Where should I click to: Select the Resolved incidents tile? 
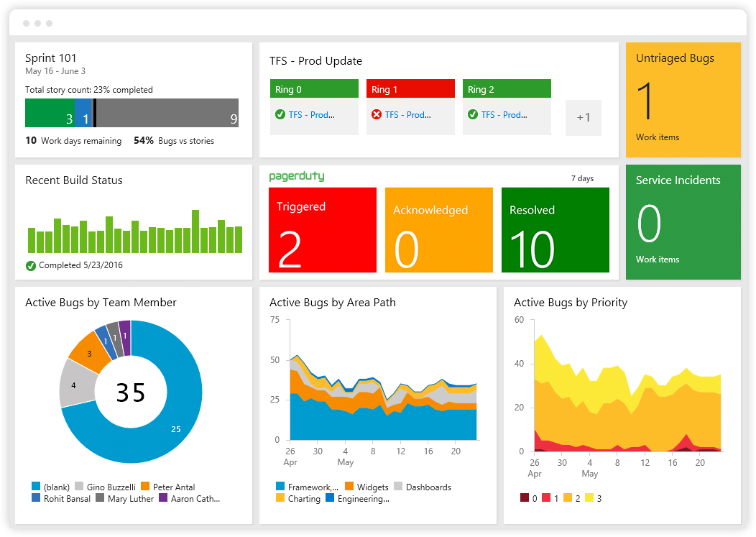[555, 230]
